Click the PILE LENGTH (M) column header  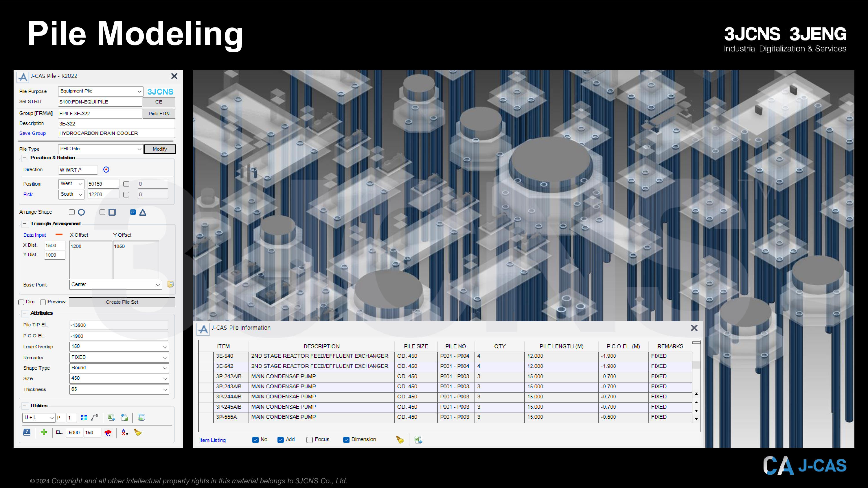click(561, 346)
